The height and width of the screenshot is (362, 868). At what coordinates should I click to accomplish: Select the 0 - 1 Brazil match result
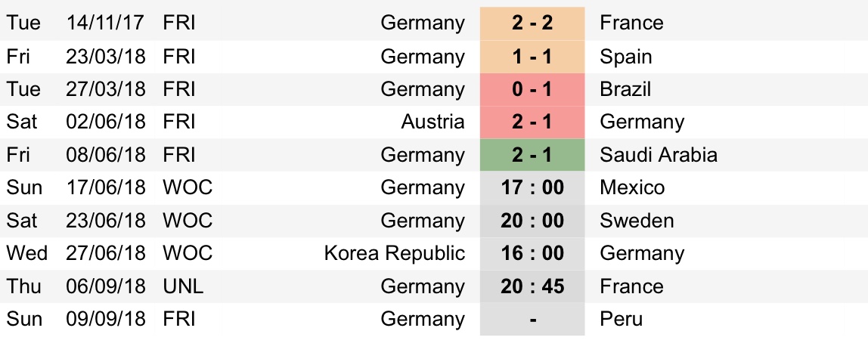pyautogui.click(x=532, y=89)
